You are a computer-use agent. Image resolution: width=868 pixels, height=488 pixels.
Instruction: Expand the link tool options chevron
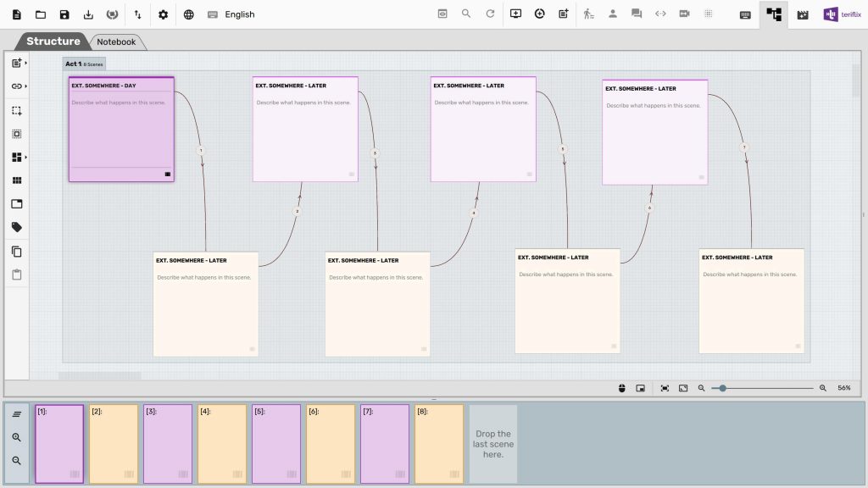(25, 86)
